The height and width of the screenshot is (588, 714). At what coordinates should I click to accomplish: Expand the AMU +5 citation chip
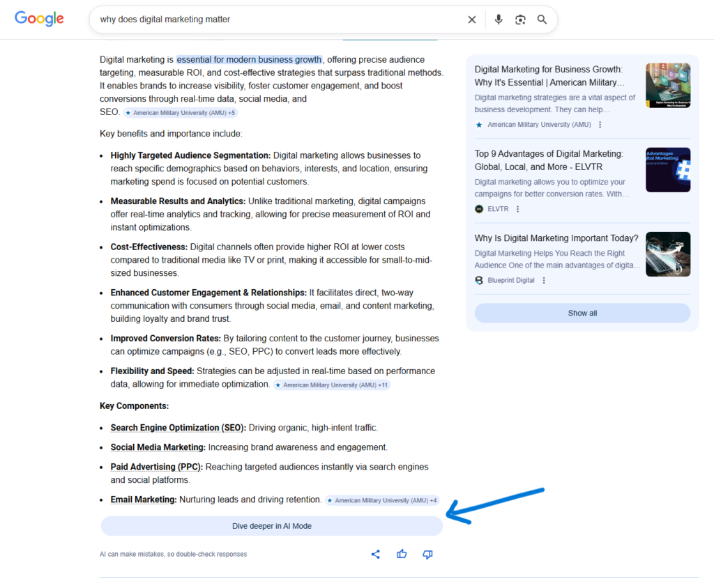pyautogui.click(x=180, y=112)
